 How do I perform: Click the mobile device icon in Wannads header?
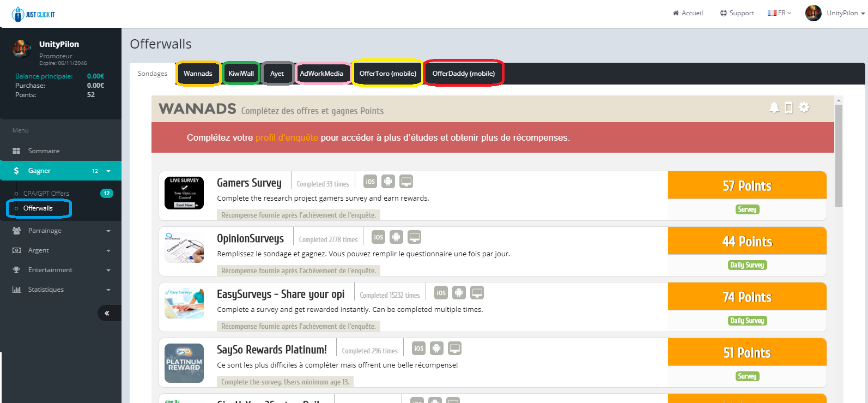pyautogui.click(x=788, y=108)
